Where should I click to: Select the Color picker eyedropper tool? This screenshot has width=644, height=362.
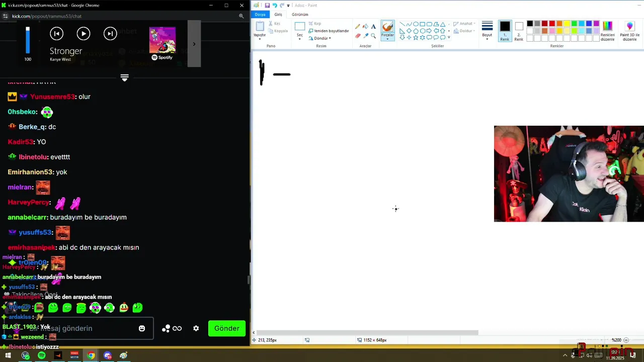pyautogui.click(x=365, y=36)
